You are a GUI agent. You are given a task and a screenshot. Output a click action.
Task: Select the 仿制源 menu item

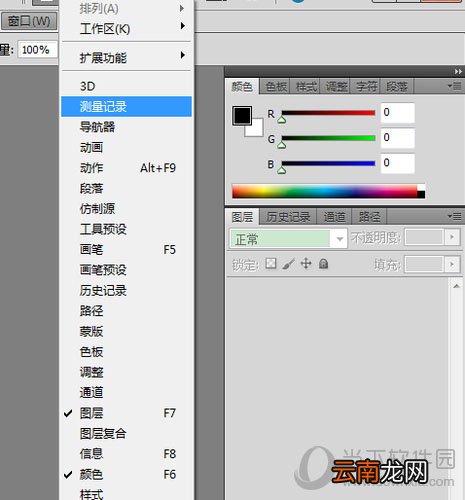126,209
